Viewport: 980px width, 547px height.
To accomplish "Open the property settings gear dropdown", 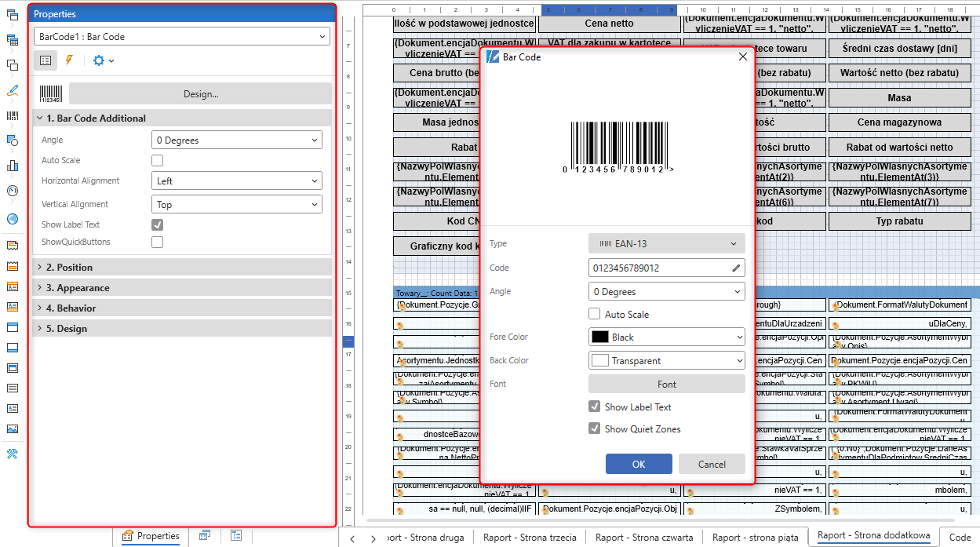I will [104, 60].
